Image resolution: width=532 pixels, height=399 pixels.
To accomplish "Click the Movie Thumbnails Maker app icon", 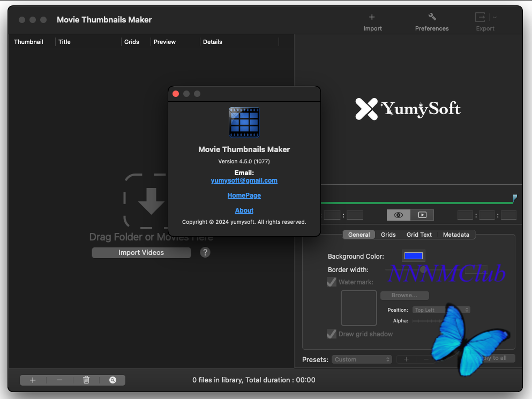I will pyautogui.click(x=244, y=122).
